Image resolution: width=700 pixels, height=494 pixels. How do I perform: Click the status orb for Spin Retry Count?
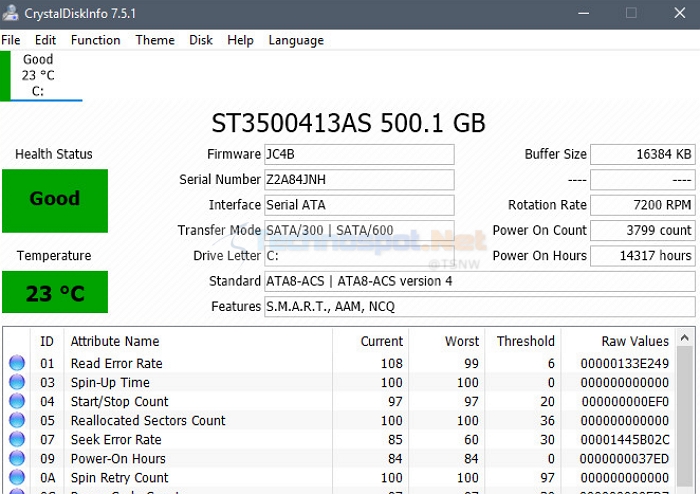tap(17, 477)
